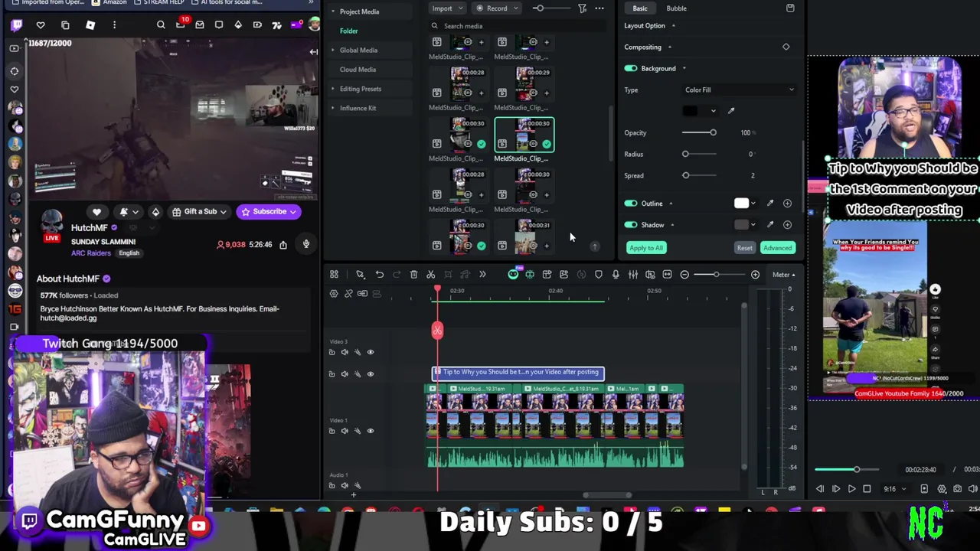Open Twitch search icon
980x551 pixels.
[161, 25]
